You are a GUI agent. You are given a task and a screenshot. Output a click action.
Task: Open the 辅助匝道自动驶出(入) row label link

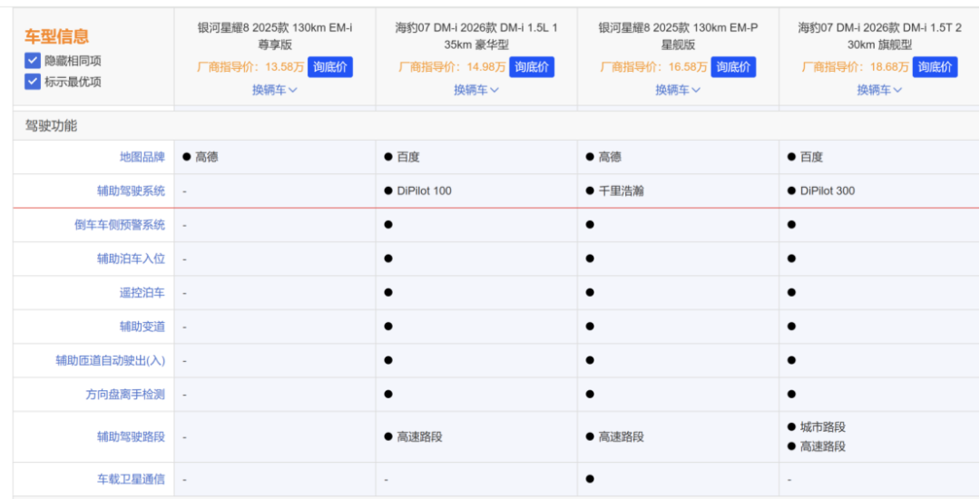pyautogui.click(x=111, y=360)
